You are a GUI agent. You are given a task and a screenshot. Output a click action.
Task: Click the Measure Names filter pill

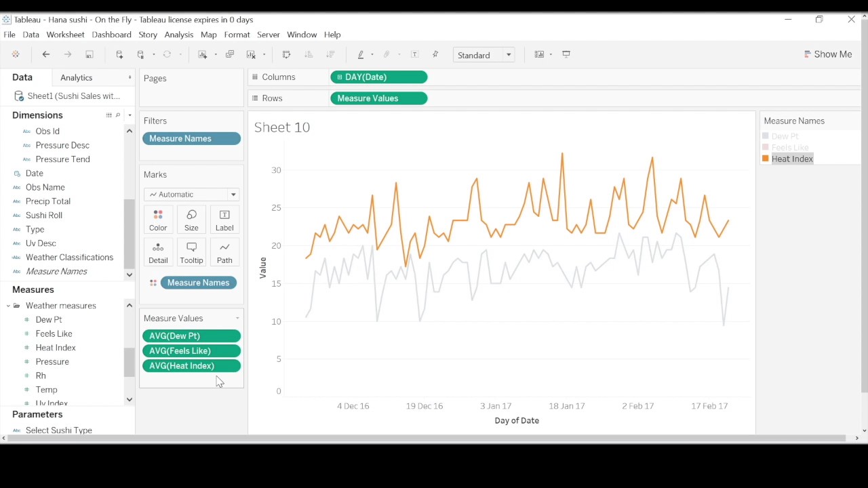[x=191, y=138]
